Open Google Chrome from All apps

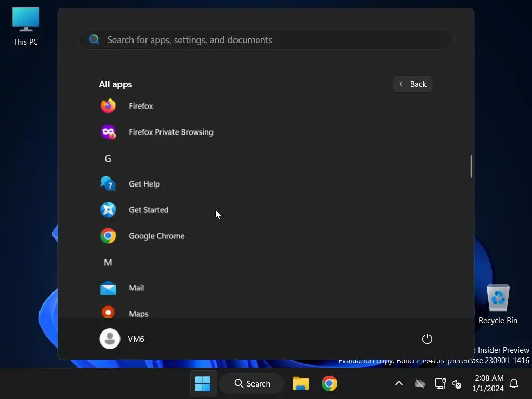click(x=264, y=236)
